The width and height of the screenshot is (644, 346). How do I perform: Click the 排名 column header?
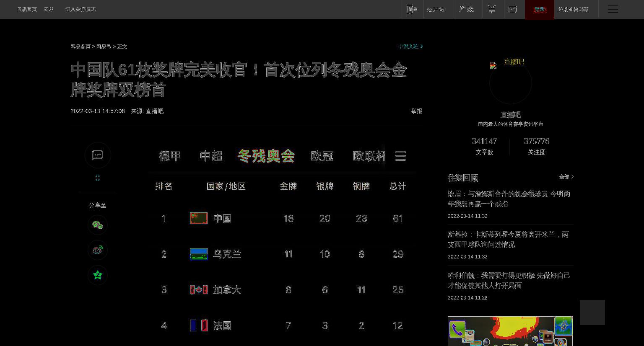point(164,186)
